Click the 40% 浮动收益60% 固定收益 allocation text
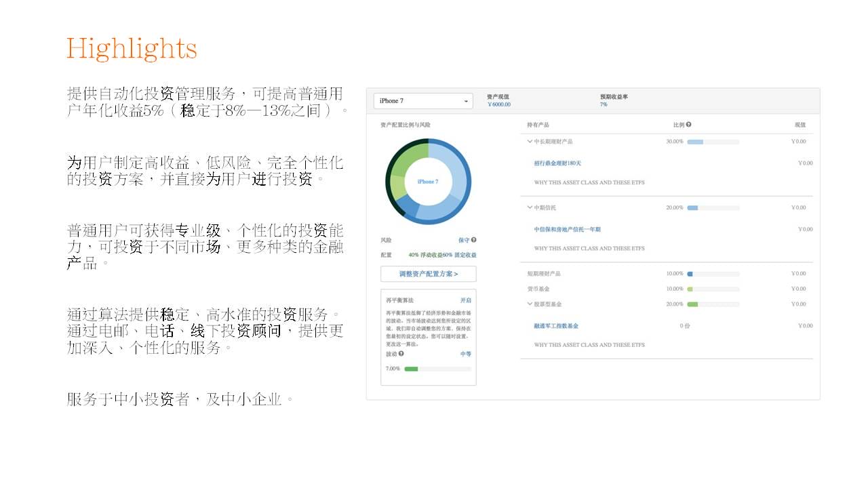This screenshot has height=488, width=868. tap(442, 255)
